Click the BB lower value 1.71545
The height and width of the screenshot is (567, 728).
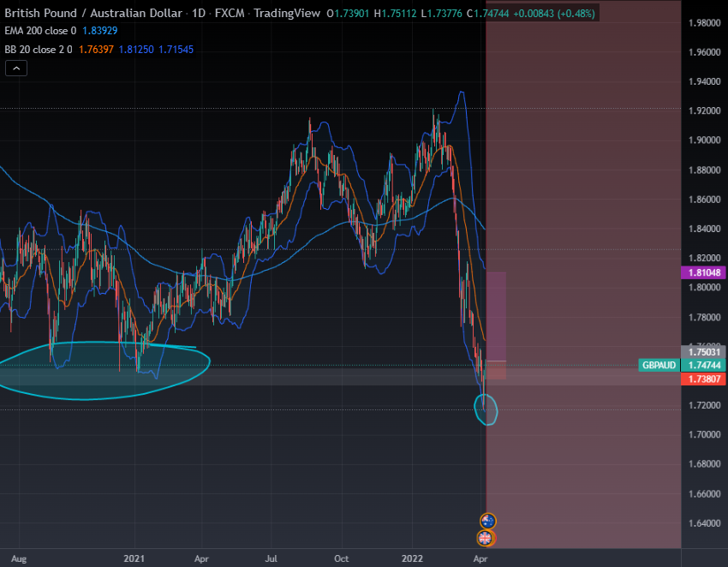(176, 49)
